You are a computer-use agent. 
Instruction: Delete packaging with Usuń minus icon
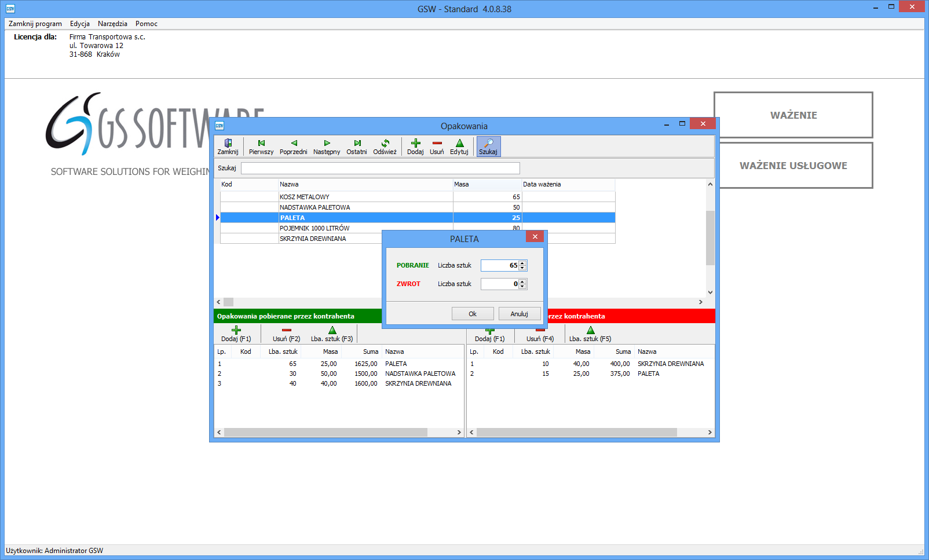(437, 147)
